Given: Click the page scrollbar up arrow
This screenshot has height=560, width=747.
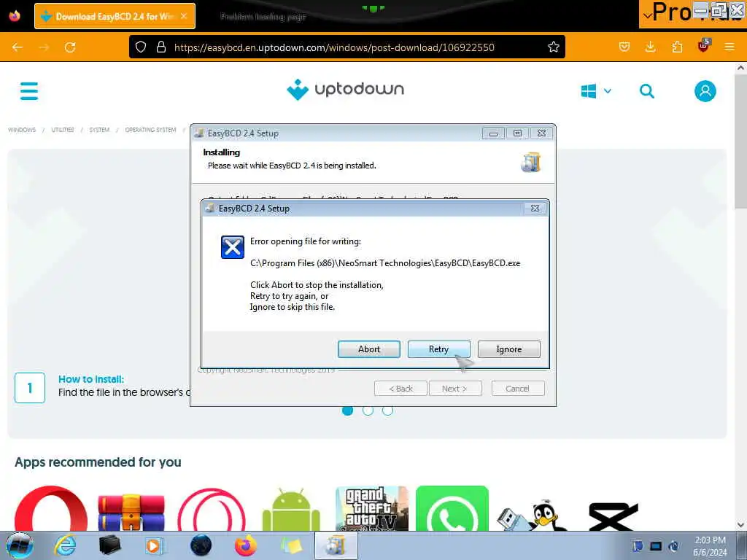Looking at the screenshot, I should point(740,68).
